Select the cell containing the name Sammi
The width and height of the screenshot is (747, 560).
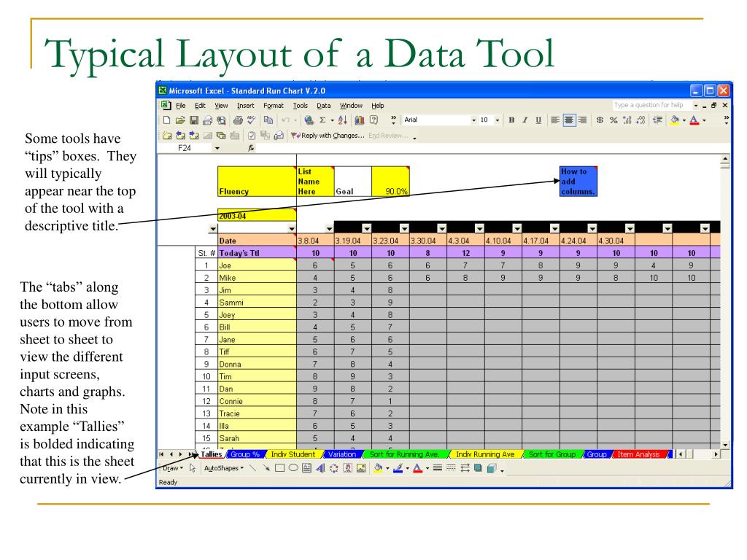click(x=257, y=303)
